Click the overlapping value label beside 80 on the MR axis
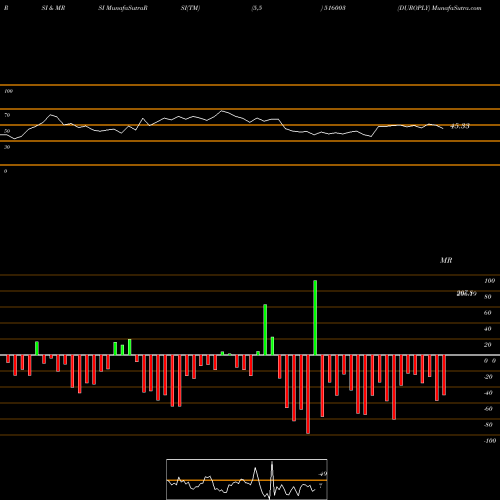Screen dimensions: 500x500 pos(466,293)
